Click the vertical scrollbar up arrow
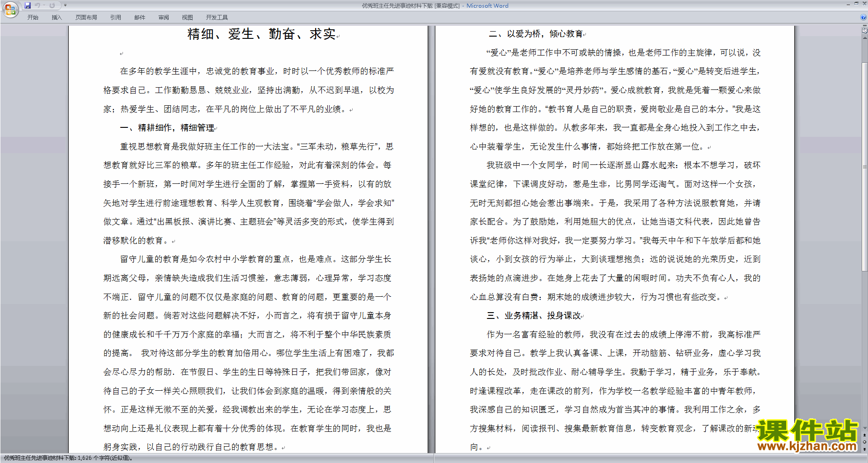 (865, 38)
